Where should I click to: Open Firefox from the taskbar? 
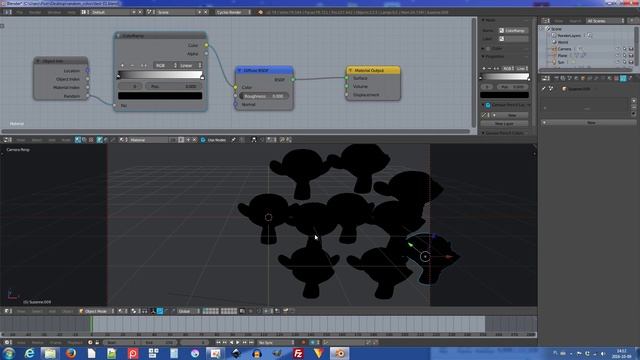[71, 353]
